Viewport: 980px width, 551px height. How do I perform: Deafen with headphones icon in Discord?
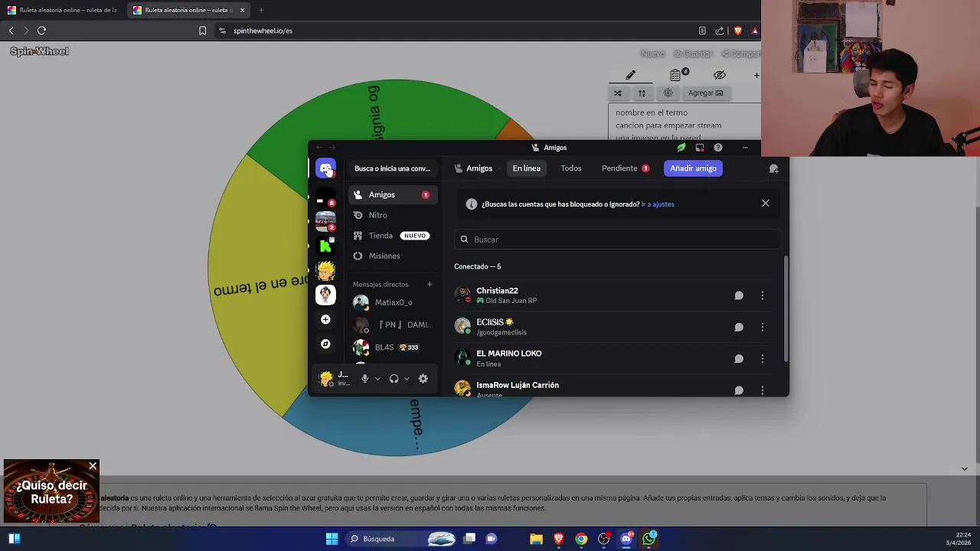click(x=394, y=378)
